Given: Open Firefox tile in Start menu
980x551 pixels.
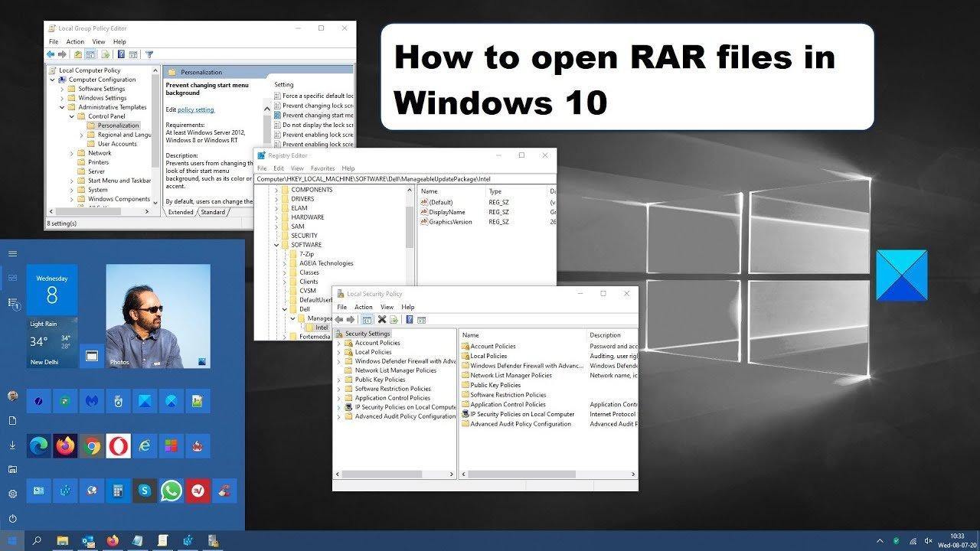Looking at the screenshot, I should pyautogui.click(x=65, y=445).
